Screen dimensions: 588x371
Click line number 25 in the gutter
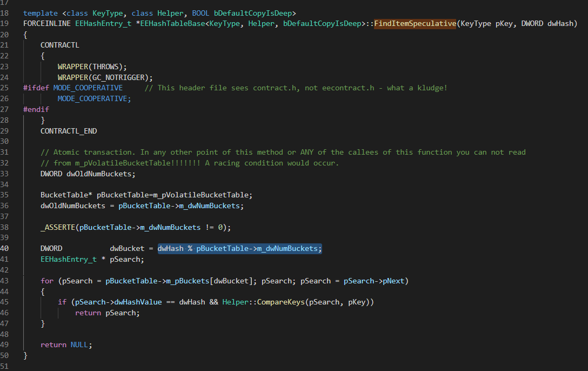click(x=4, y=88)
